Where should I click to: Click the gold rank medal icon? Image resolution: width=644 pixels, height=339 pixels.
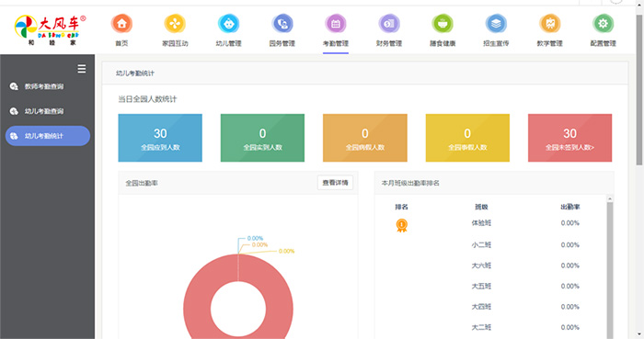click(401, 225)
